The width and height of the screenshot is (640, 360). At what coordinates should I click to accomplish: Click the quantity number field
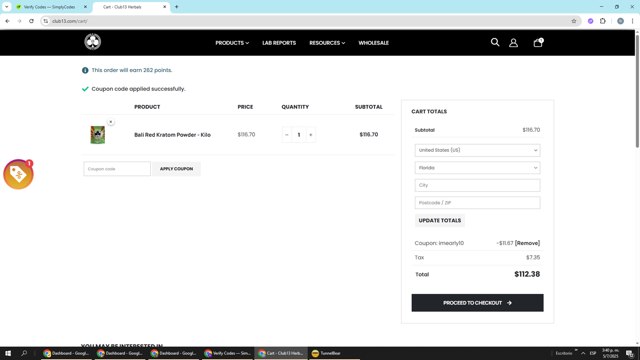click(299, 135)
